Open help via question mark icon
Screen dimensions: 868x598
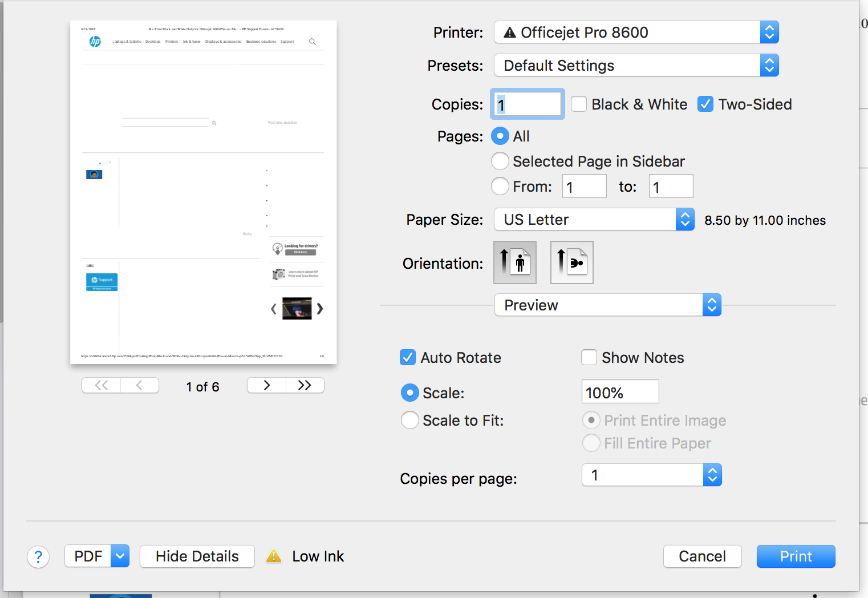click(x=38, y=556)
